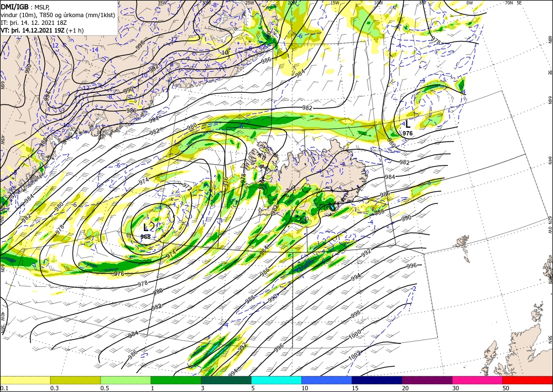Select the purple 20–30 legend color segment
The image size is (553, 392).
click(427, 380)
